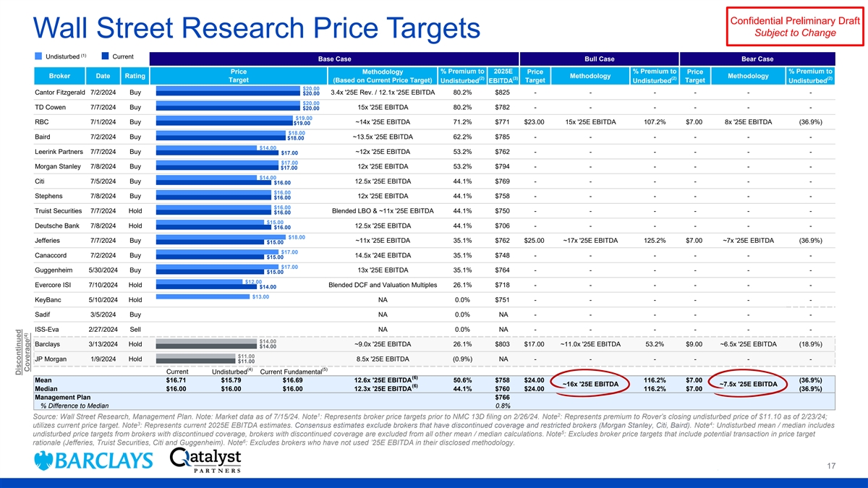Click the rotated Discontinued Coverage side label
Image resolution: width=868 pixels, height=488 pixels.
[x=22, y=352]
